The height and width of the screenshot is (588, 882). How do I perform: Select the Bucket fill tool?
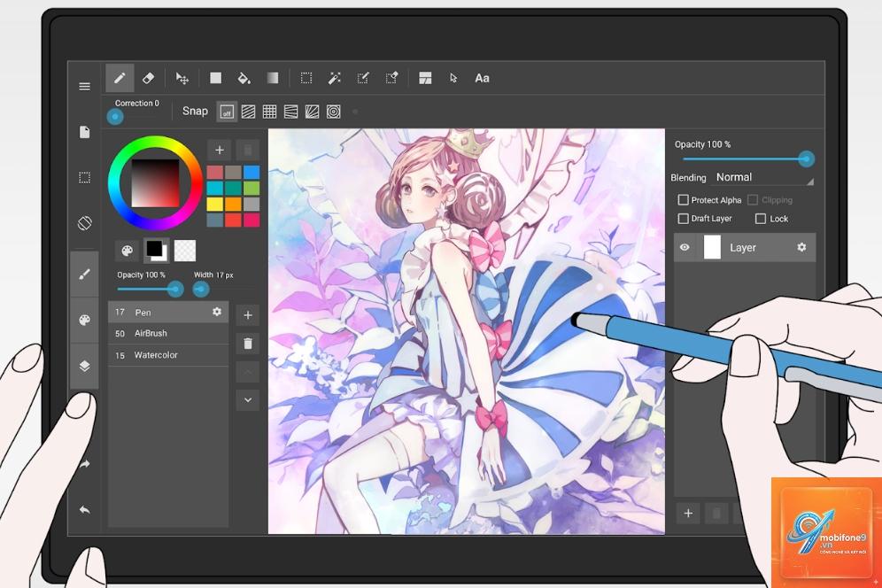[244, 78]
